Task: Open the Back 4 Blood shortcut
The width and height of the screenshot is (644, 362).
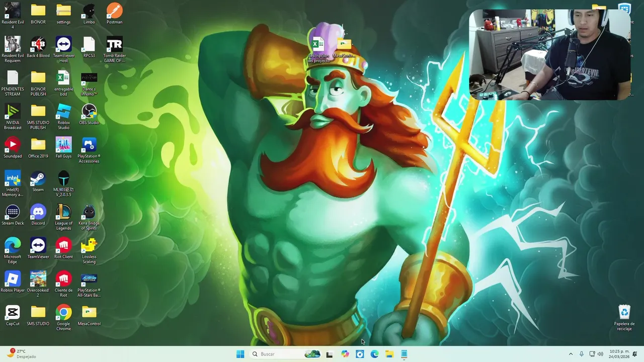Action: point(38,47)
